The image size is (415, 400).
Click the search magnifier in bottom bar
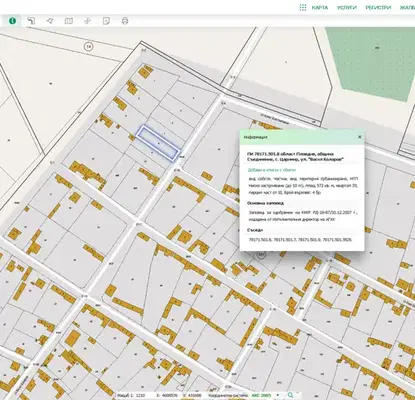coord(290,395)
